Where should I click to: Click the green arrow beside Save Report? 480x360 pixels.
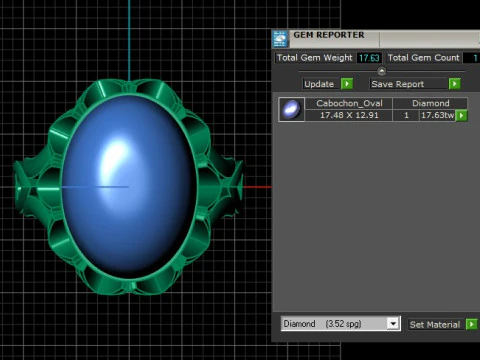pos(455,84)
